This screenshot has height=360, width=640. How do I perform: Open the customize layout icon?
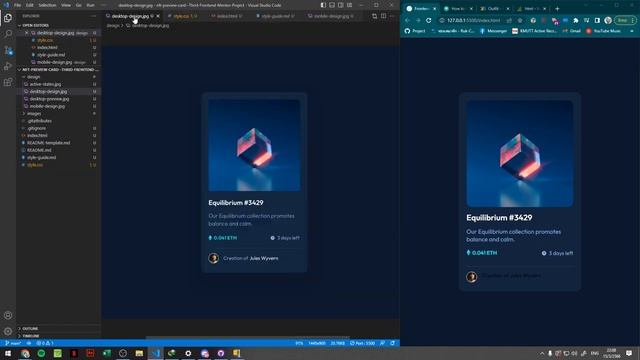[x=350, y=5]
